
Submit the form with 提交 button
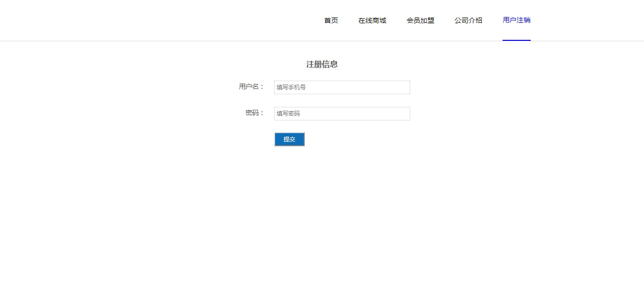pos(290,139)
